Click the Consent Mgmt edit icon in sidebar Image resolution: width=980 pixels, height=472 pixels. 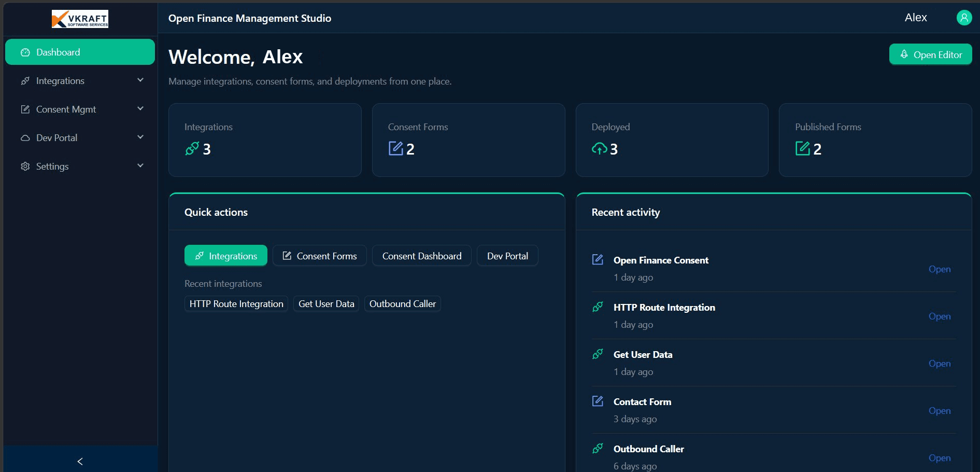[25, 109]
